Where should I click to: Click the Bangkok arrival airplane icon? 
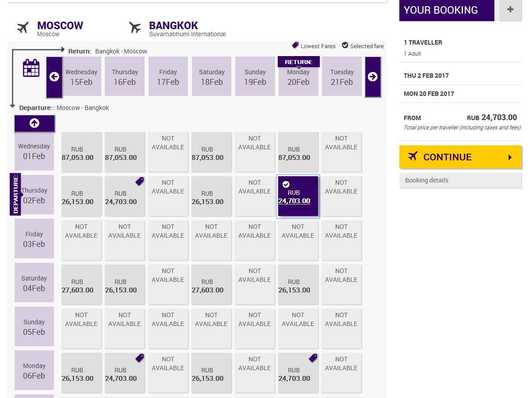tap(135, 27)
